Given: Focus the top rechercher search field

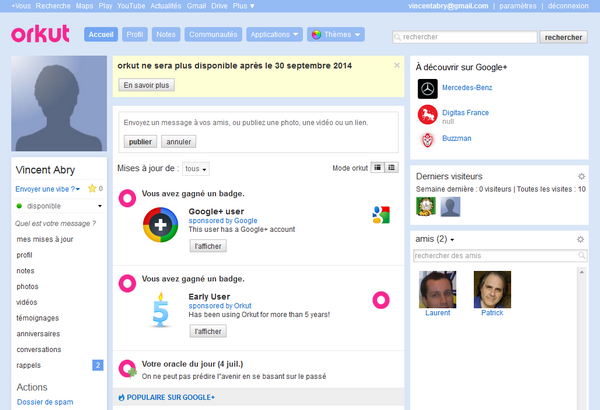Looking at the screenshot, I should click(465, 37).
